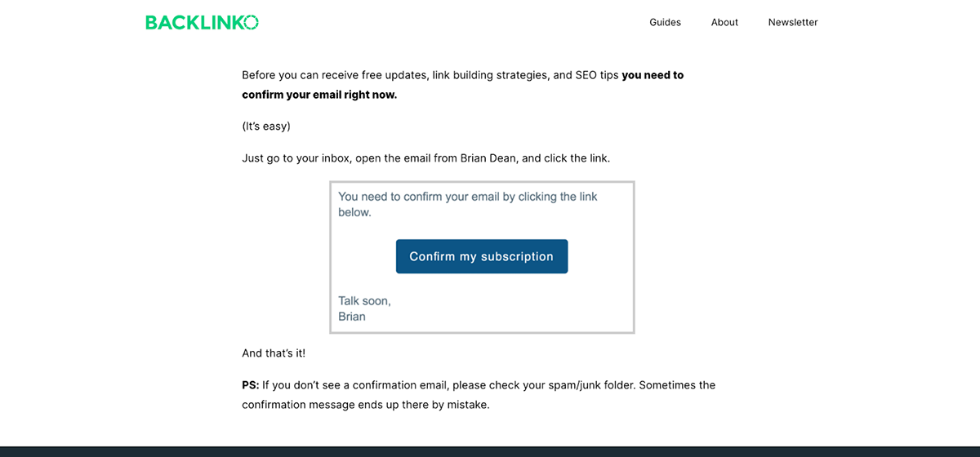The width and height of the screenshot is (980, 457).
Task: Open the Newsletter nav link
Action: click(x=792, y=22)
